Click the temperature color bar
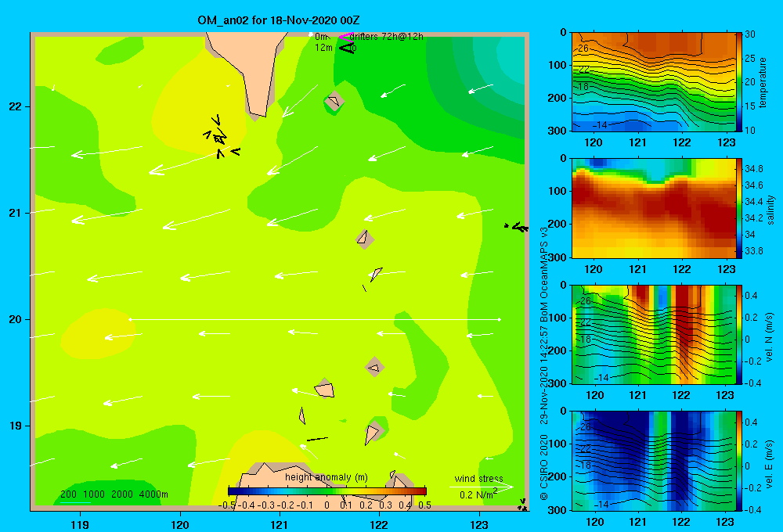This screenshot has height=532, width=783. (x=739, y=82)
